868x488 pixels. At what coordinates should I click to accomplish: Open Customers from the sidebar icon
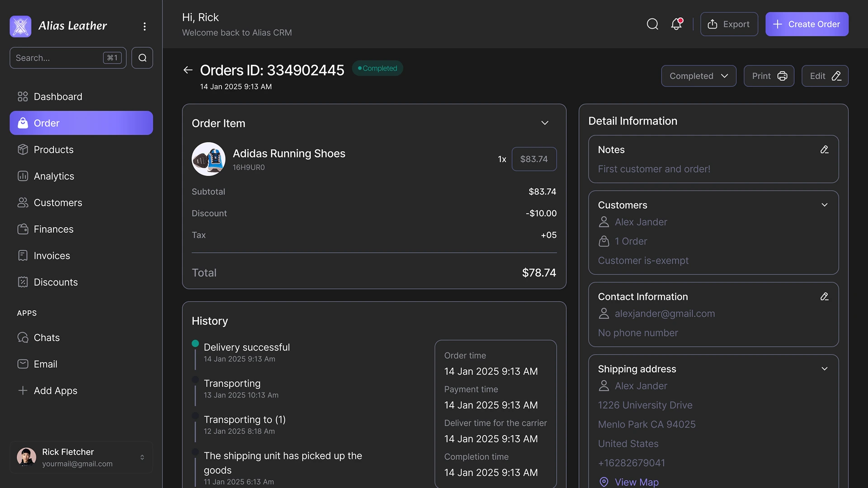click(23, 202)
